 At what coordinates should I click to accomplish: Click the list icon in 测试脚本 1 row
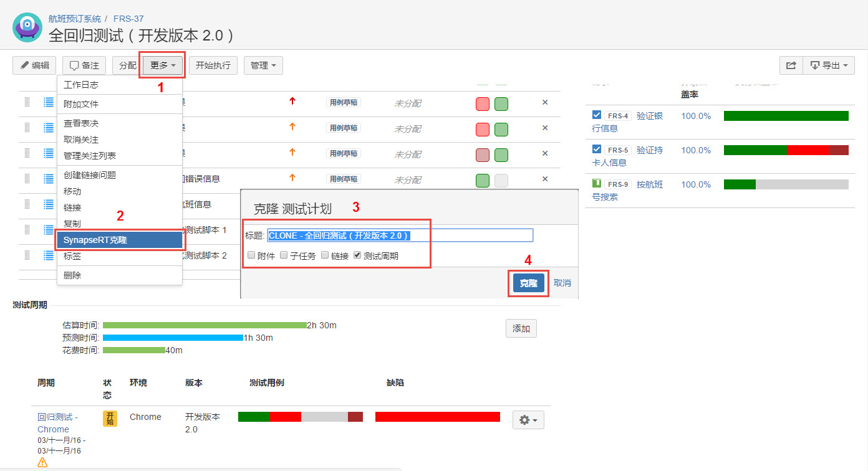pos(49,230)
